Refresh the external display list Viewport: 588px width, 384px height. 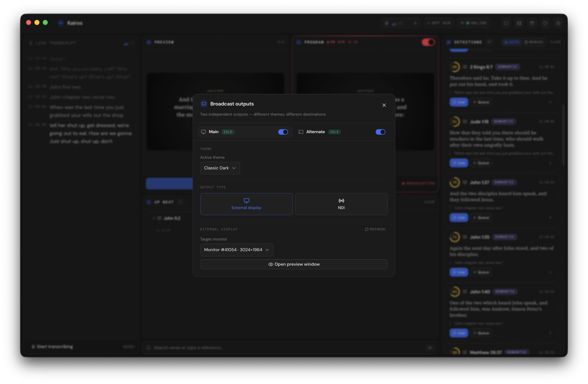pos(375,229)
